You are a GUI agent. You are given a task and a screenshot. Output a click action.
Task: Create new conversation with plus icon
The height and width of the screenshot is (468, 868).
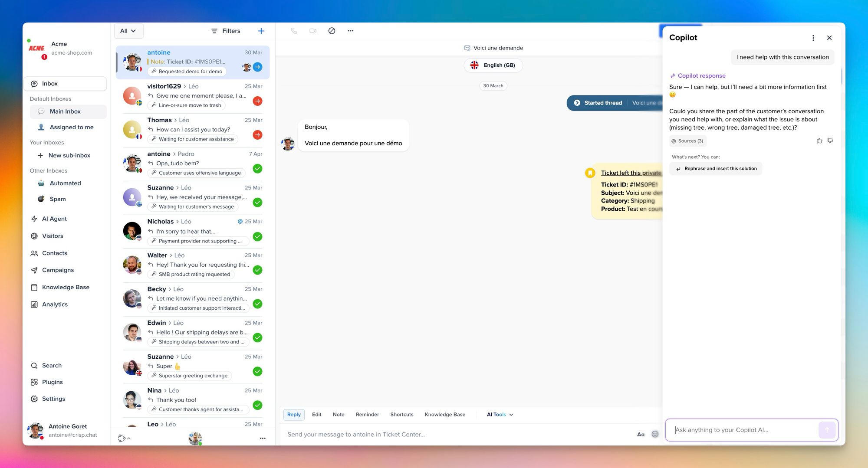[261, 31]
